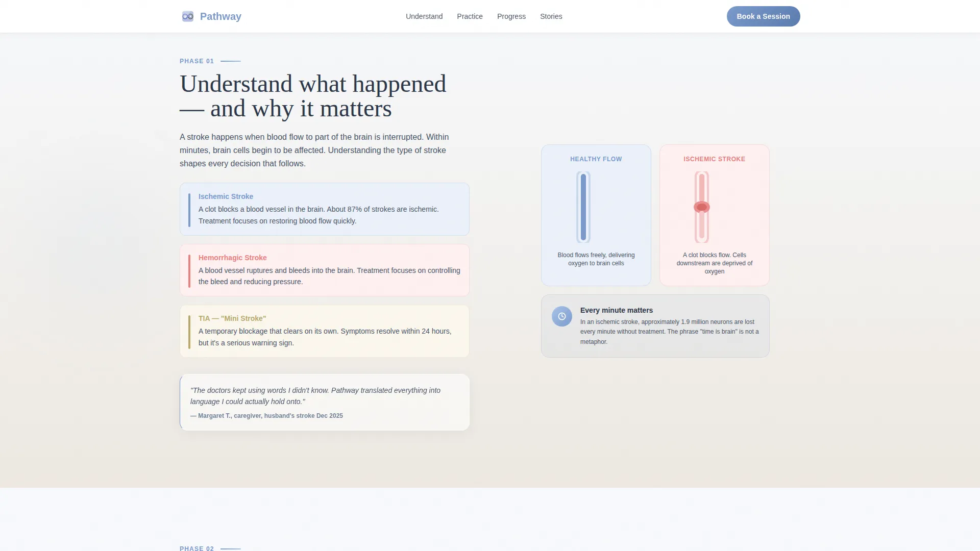Click the Hemorrhagic Stroke title

(x=232, y=258)
